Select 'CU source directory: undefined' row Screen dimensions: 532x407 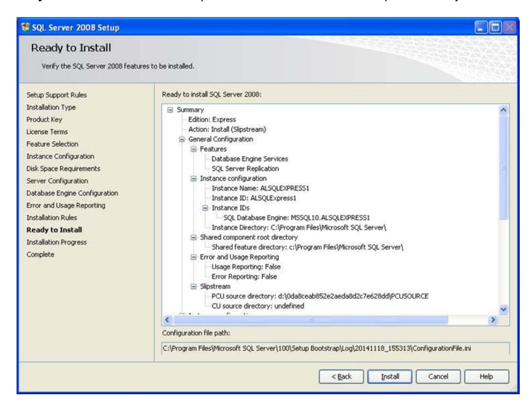pyautogui.click(x=258, y=306)
